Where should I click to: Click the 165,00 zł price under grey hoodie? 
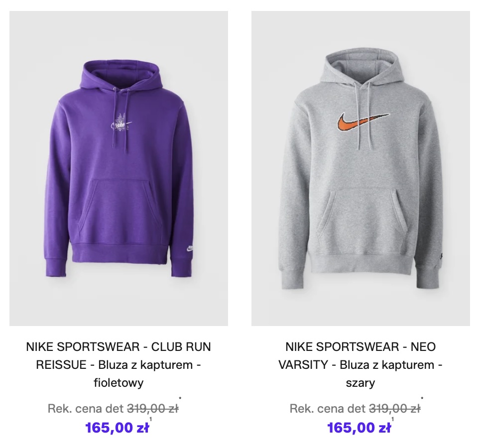(359, 428)
